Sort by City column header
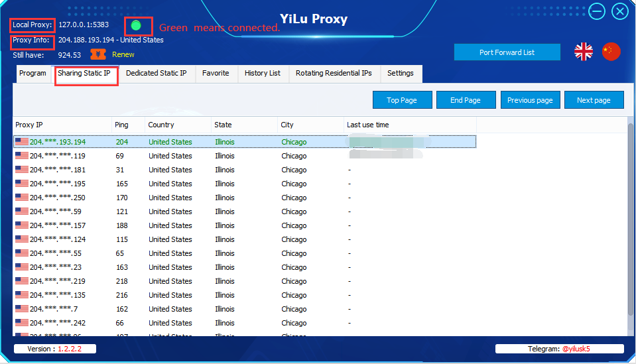This screenshot has height=364, width=636. [310, 125]
